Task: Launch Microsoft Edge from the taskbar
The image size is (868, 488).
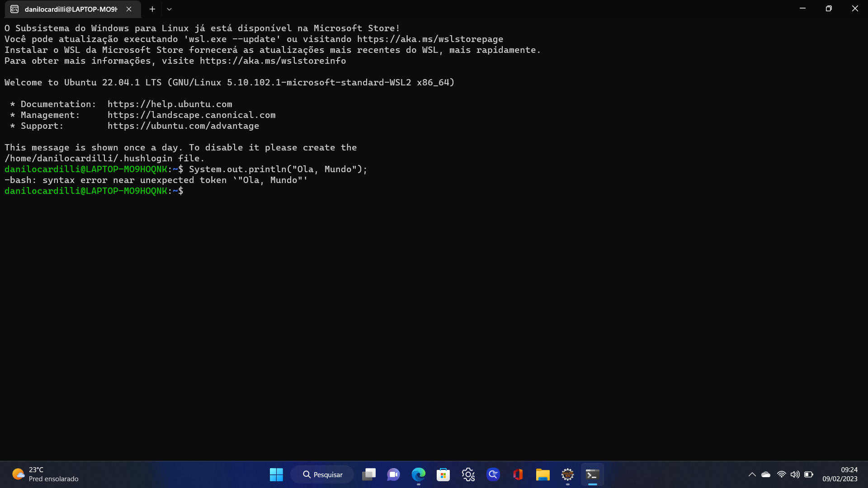Action: (419, 474)
